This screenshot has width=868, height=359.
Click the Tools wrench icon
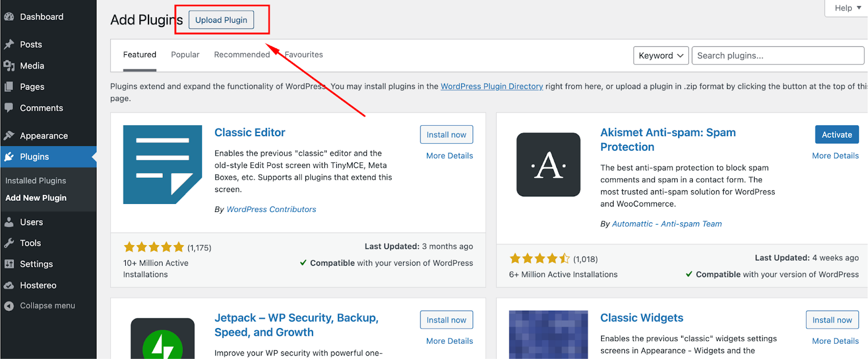coord(9,243)
